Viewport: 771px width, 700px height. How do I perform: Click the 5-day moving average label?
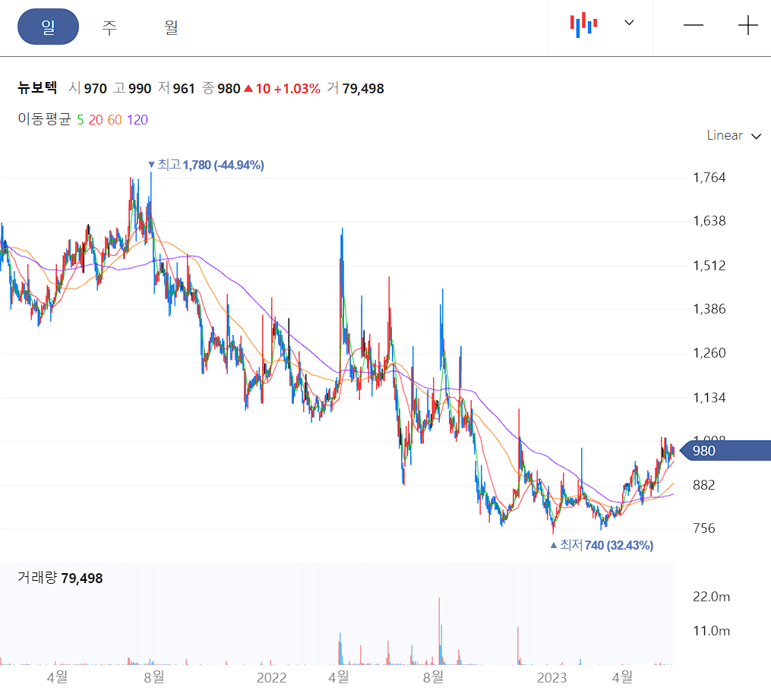81,120
